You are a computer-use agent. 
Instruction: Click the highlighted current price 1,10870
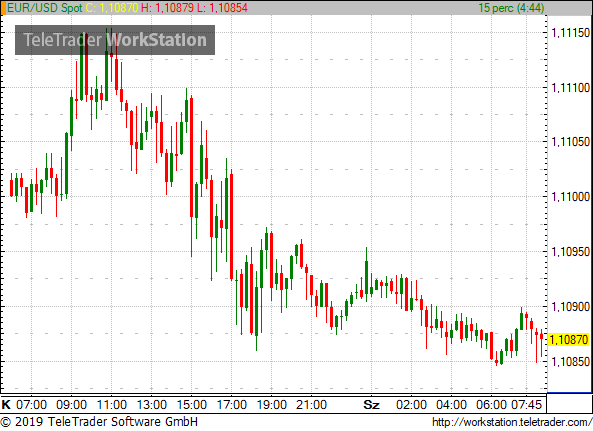(x=569, y=340)
